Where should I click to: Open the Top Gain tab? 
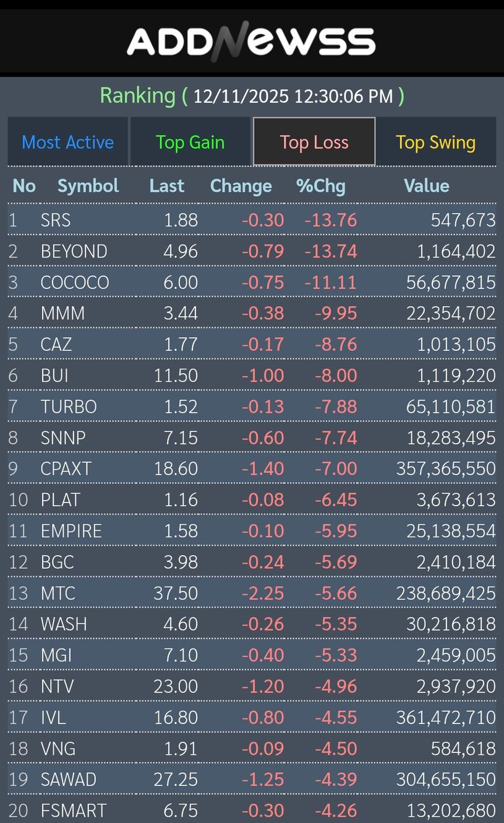tap(190, 142)
